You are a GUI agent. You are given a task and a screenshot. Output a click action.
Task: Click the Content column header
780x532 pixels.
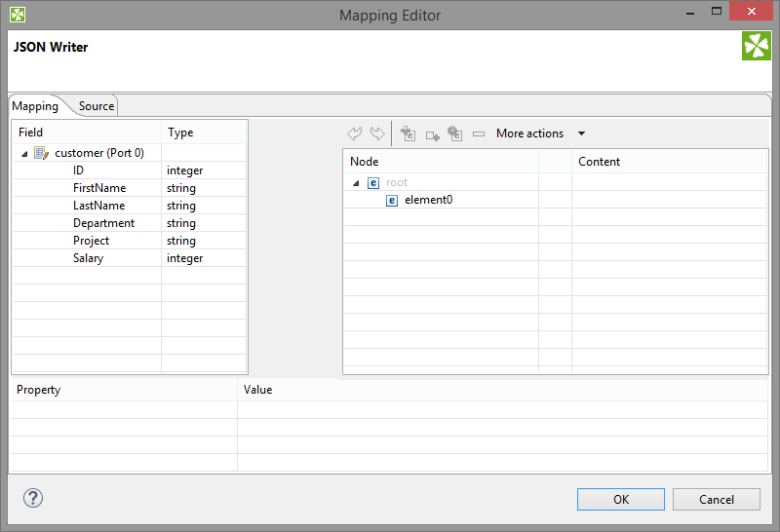pyautogui.click(x=599, y=162)
